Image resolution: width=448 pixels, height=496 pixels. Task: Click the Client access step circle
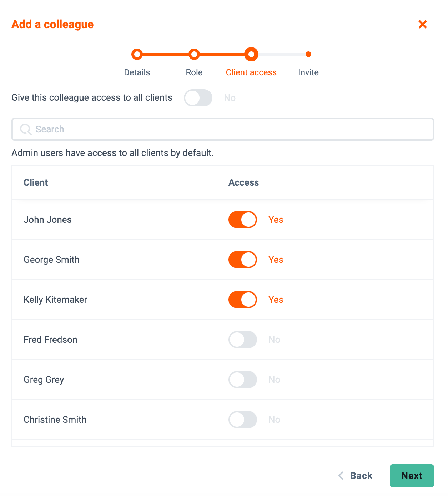pyautogui.click(x=251, y=54)
